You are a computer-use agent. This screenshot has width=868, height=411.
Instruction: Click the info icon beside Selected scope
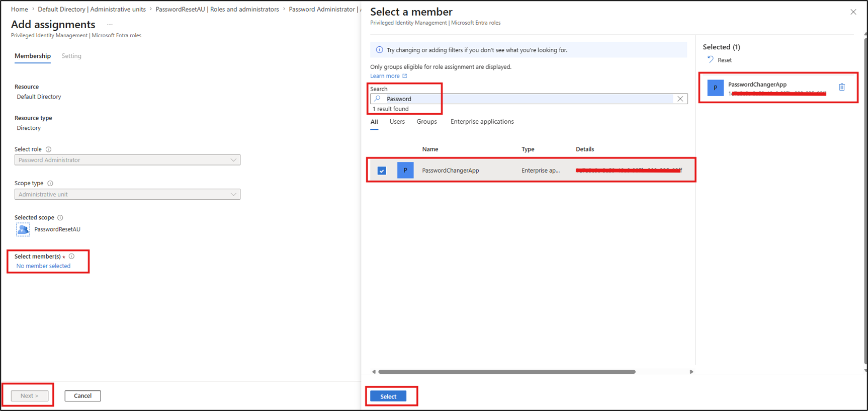coord(60,218)
